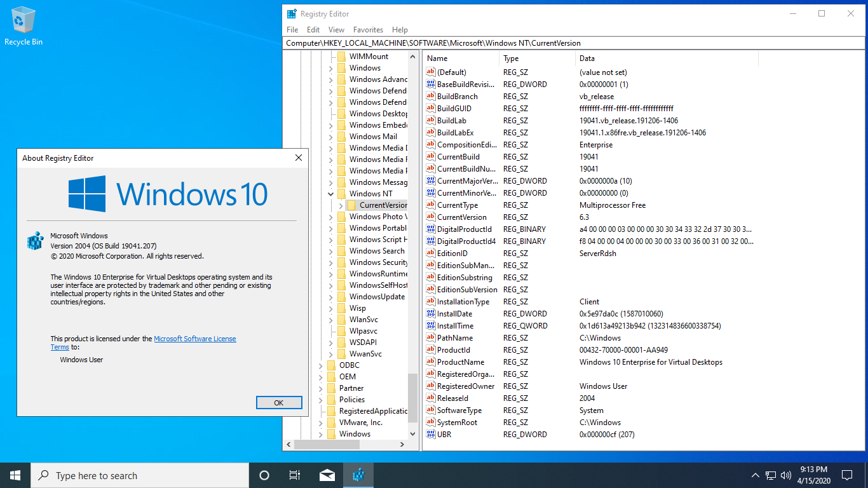Click the 'ServerRdsh' data value
This screenshot has height=488, width=868.
597,254
